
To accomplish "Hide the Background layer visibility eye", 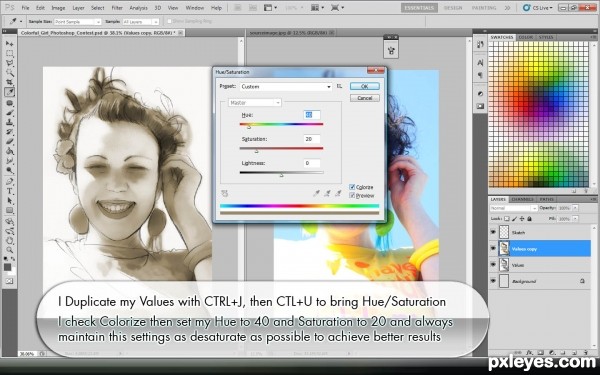I will (x=493, y=281).
